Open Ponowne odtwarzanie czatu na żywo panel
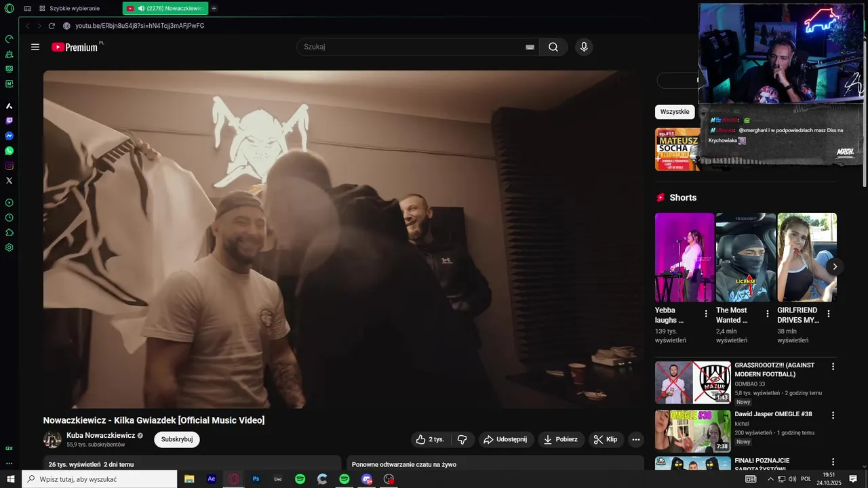Screen dimensions: 868x488 pyautogui.click(x=495, y=463)
